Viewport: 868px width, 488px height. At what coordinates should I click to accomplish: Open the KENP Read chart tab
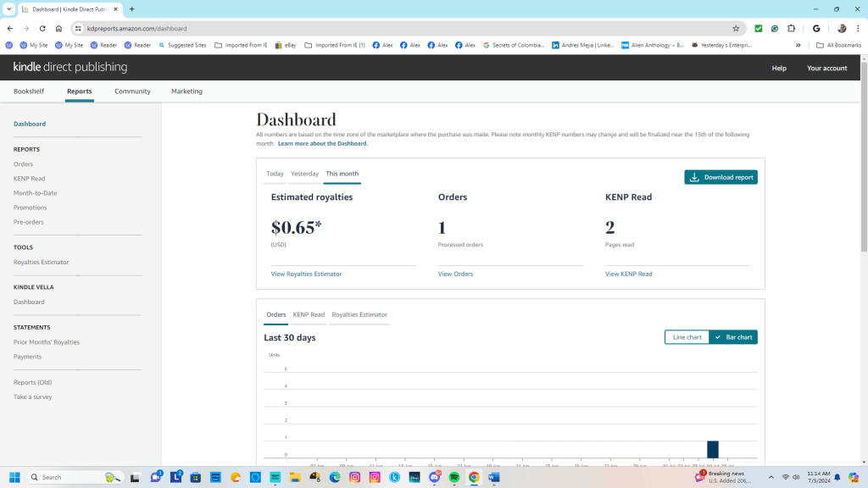click(309, 314)
